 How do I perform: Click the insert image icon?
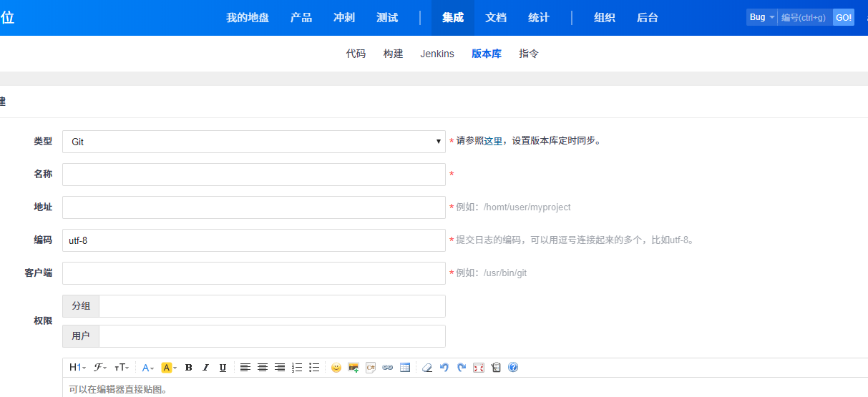(353, 368)
